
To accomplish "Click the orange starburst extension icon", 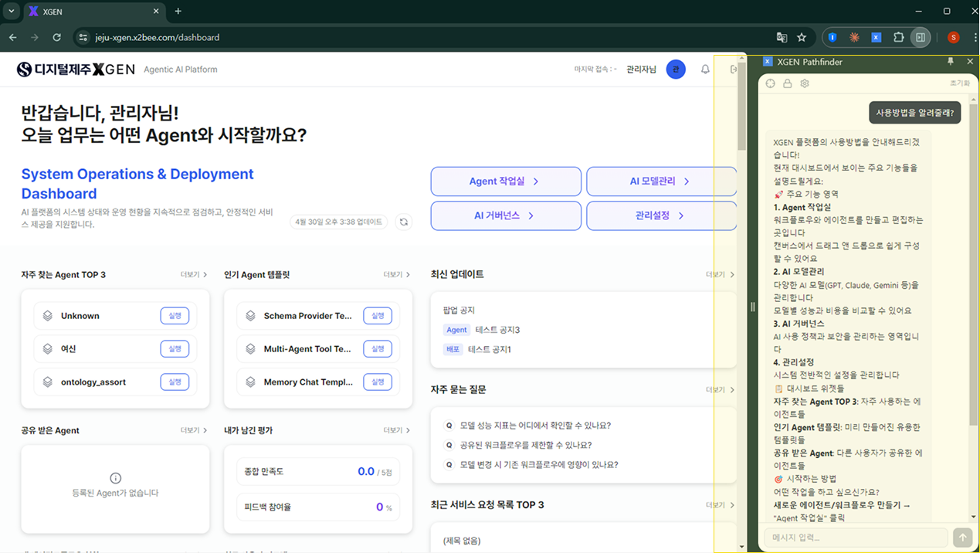I will tap(854, 37).
